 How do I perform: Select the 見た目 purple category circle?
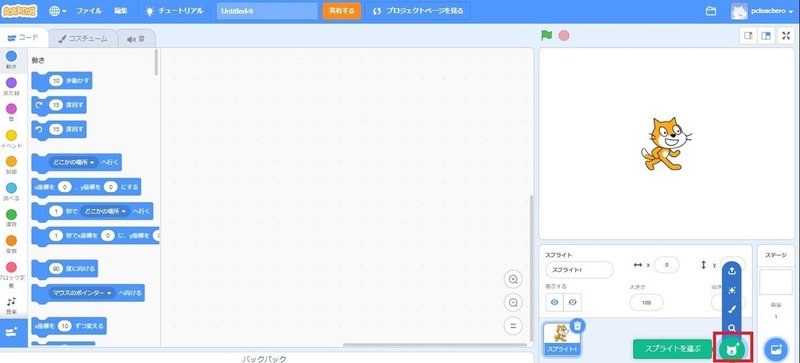coord(11,83)
